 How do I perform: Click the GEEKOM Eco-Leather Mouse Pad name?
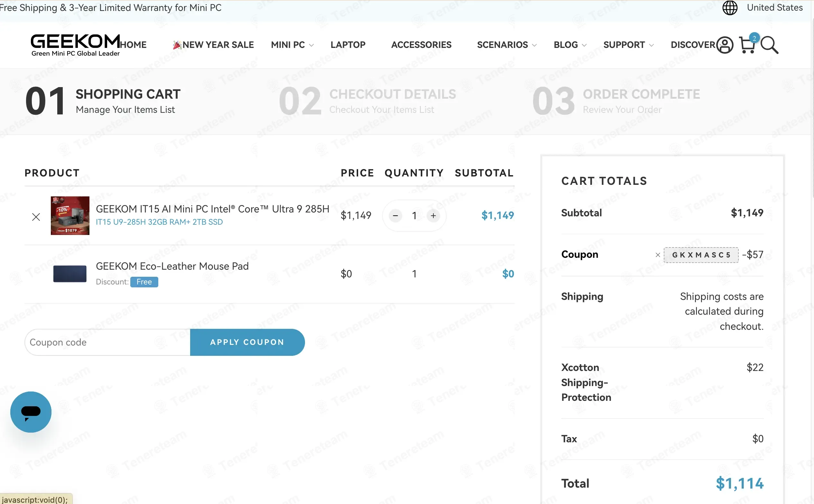click(172, 266)
